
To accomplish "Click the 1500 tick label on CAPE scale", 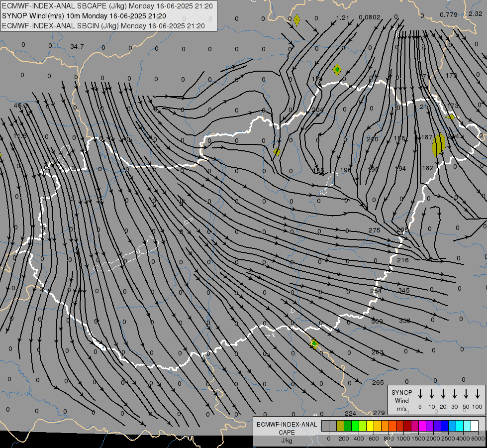I will (x=418, y=439).
